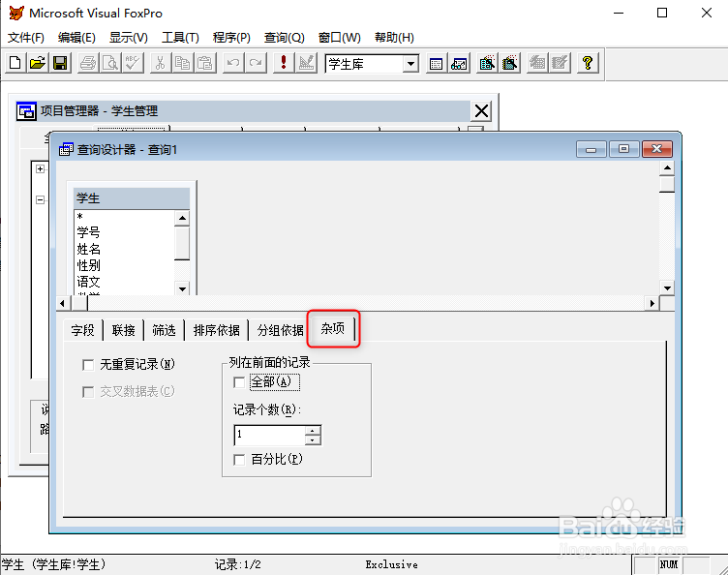This screenshot has height=575, width=728.
Task: Open the 窗口(W) menu
Action: click(x=340, y=38)
